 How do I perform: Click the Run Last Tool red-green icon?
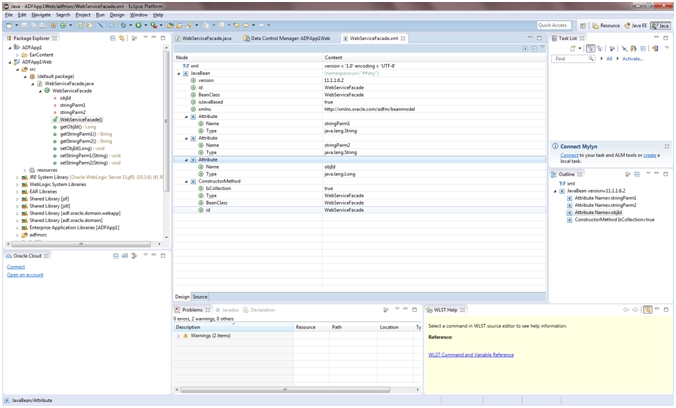click(153, 25)
